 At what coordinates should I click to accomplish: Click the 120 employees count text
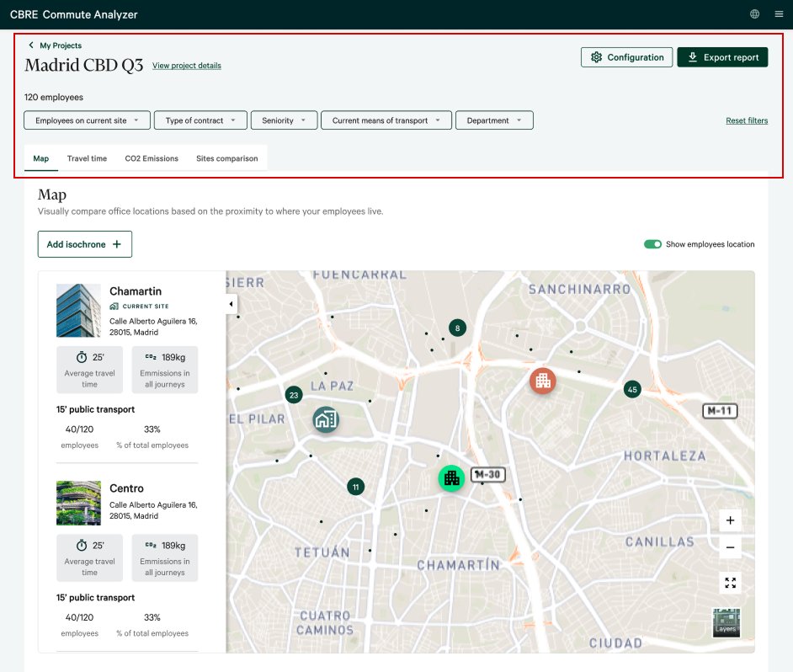54,97
